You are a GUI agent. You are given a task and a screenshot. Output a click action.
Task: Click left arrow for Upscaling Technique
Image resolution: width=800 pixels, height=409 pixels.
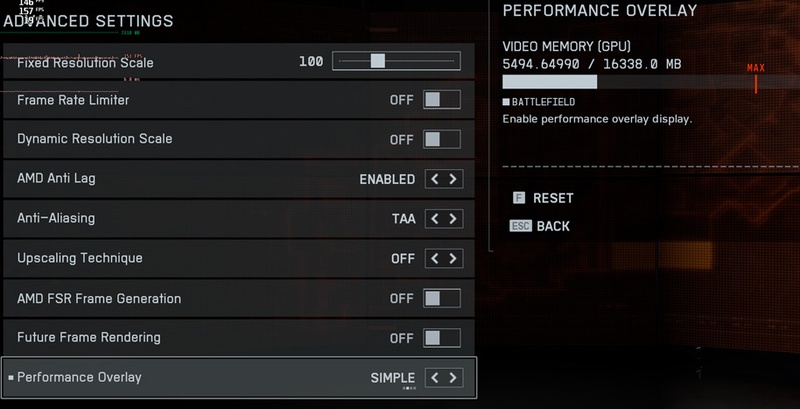click(x=434, y=258)
